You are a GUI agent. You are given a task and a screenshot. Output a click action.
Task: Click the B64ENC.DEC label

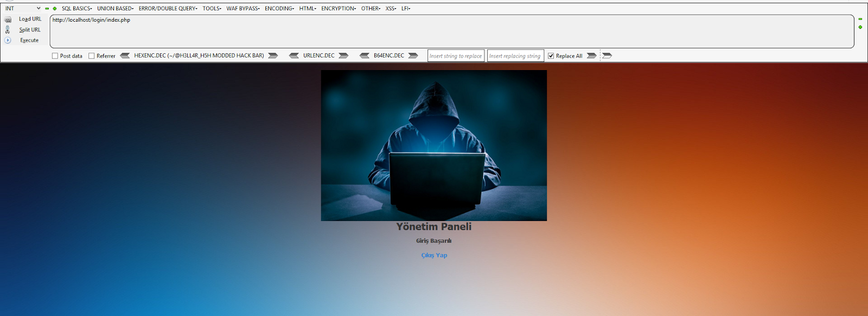(x=389, y=55)
